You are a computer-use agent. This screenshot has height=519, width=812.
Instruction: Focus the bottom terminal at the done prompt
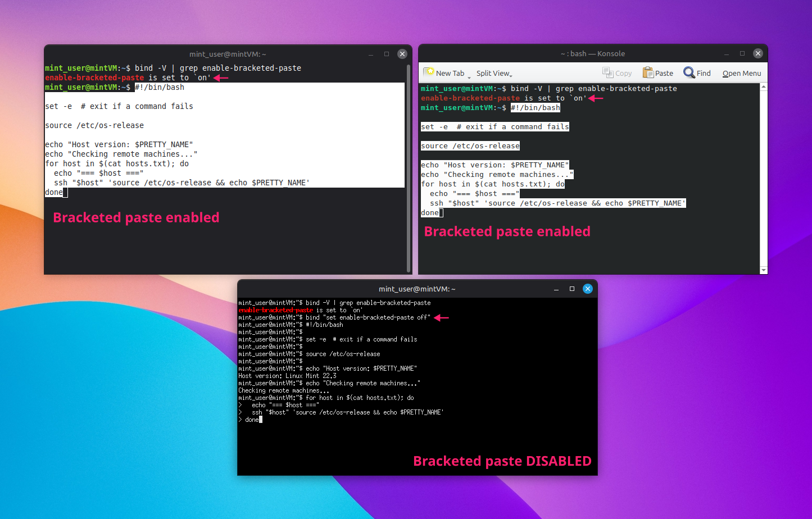pyautogui.click(x=252, y=420)
